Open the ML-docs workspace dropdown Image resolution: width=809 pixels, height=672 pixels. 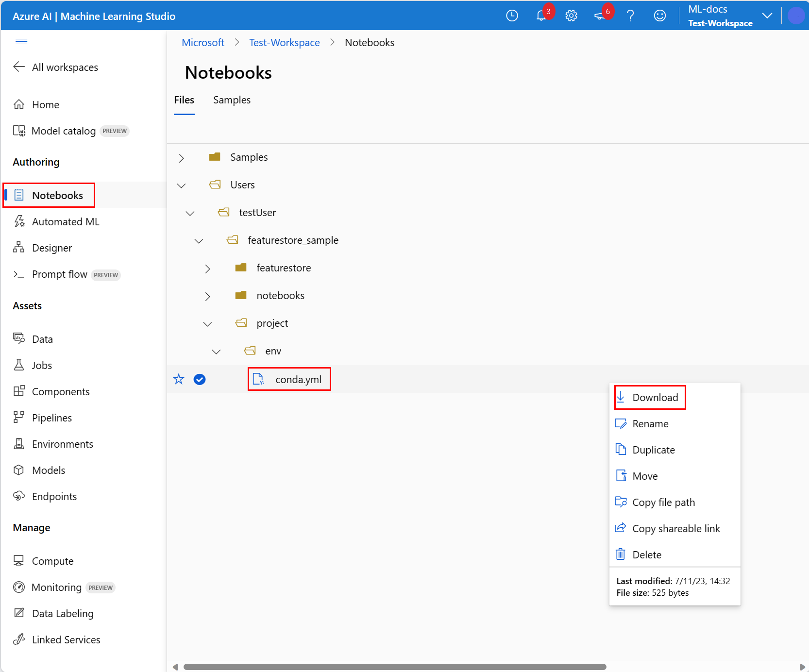pyautogui.click(x=767, y=16)
